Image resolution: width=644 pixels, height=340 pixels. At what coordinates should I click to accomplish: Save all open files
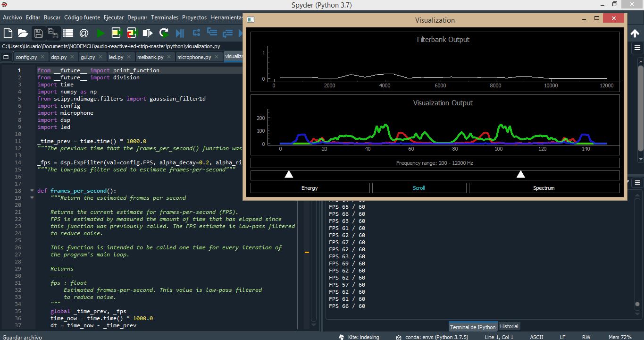(x=52, y=33)
